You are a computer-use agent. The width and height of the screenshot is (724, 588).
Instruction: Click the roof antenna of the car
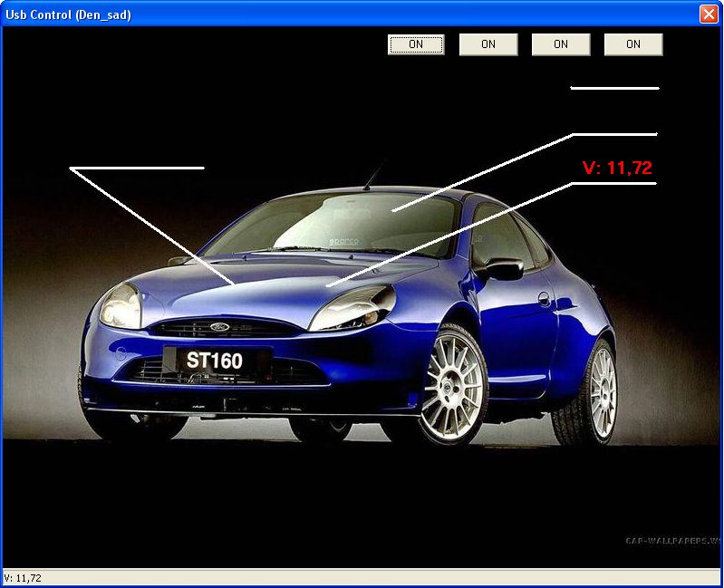(374, 174)
